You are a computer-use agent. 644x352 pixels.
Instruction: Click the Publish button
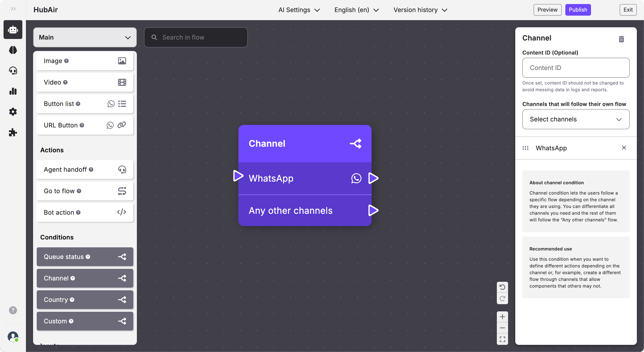click(x=578, y=10)
